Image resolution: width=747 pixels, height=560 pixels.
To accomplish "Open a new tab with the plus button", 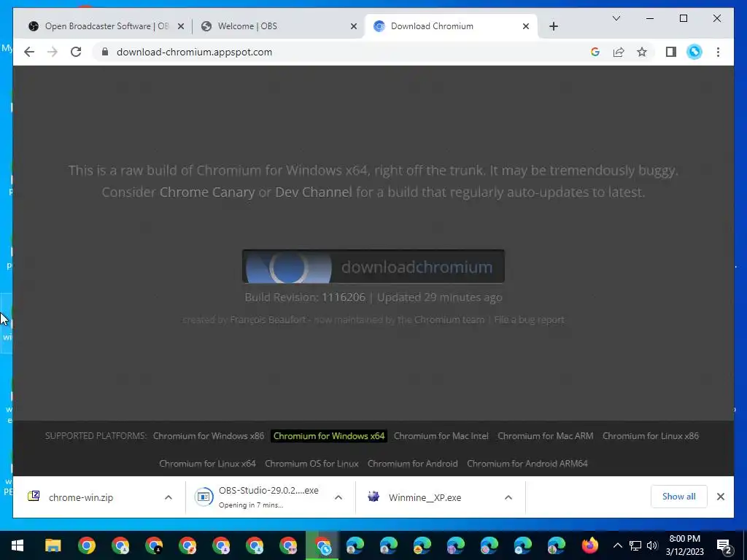I will (553, 26).
